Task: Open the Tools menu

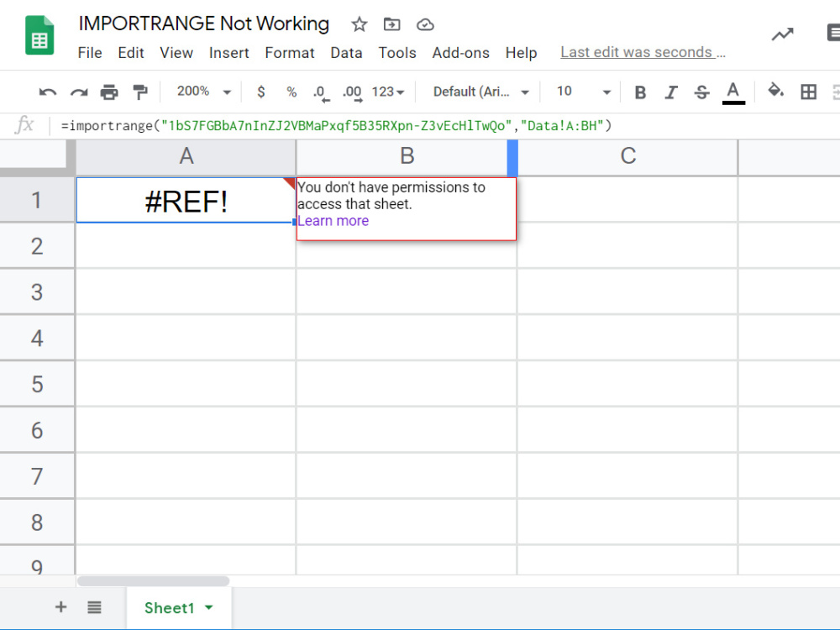Action: (x=397, y=52)
